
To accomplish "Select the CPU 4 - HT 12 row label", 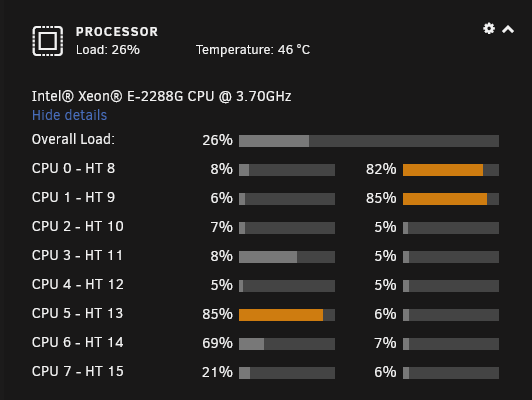I will point(78,285).
